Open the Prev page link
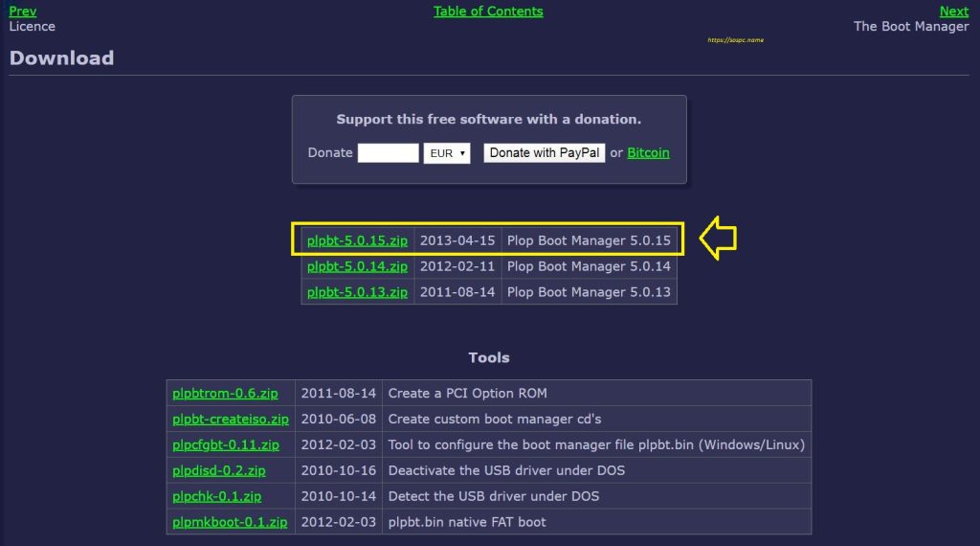The image size is (980, 546). click(23, 11)
